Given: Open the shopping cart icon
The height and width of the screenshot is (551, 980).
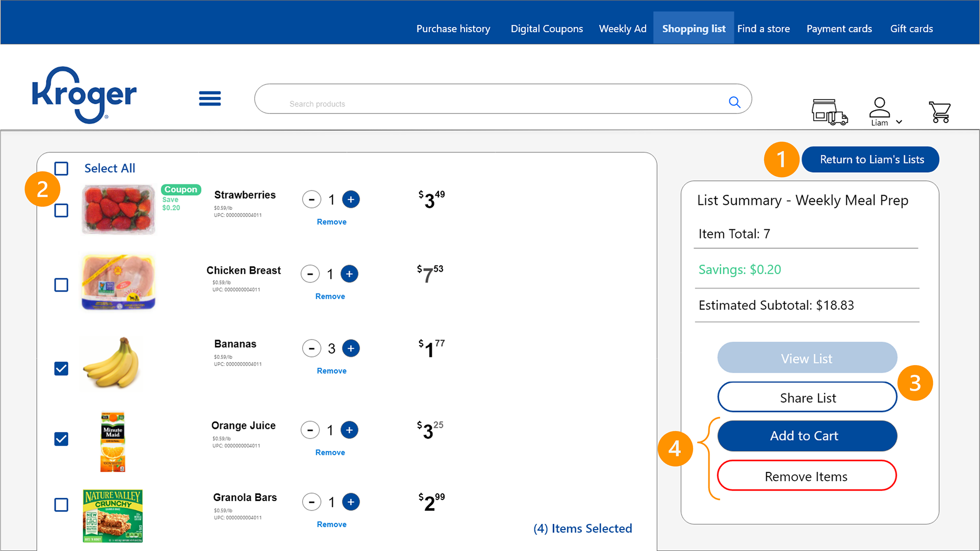Looking at the screenshot, I should [x=939, y=112].
